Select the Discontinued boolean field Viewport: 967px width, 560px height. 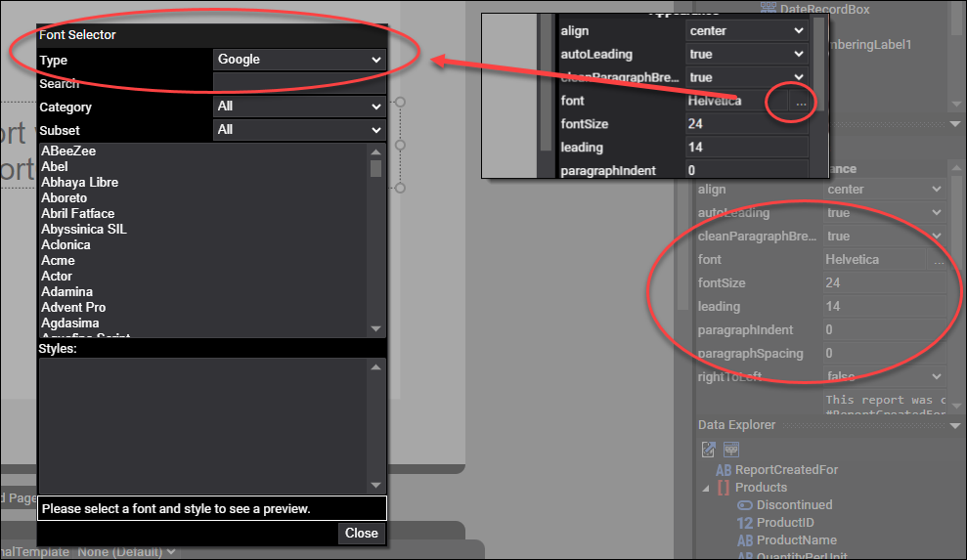tap(794, 505)
